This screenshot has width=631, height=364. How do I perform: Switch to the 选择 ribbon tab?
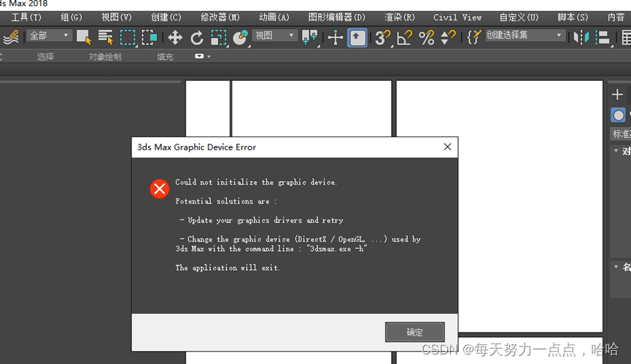pyautogui.click(x=45, y=57)
